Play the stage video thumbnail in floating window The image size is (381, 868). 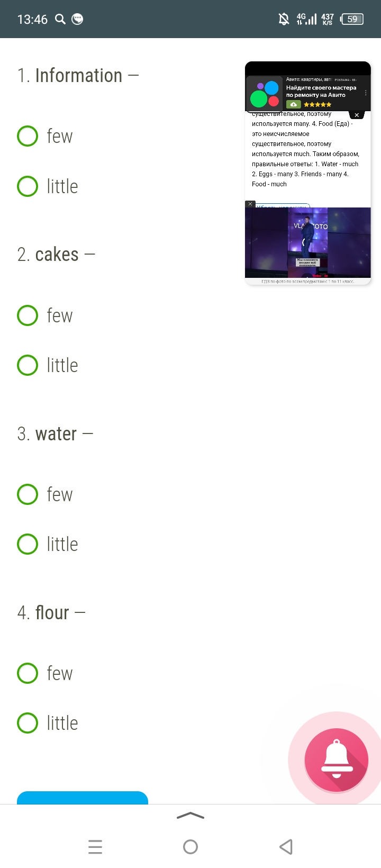[308, 242]
